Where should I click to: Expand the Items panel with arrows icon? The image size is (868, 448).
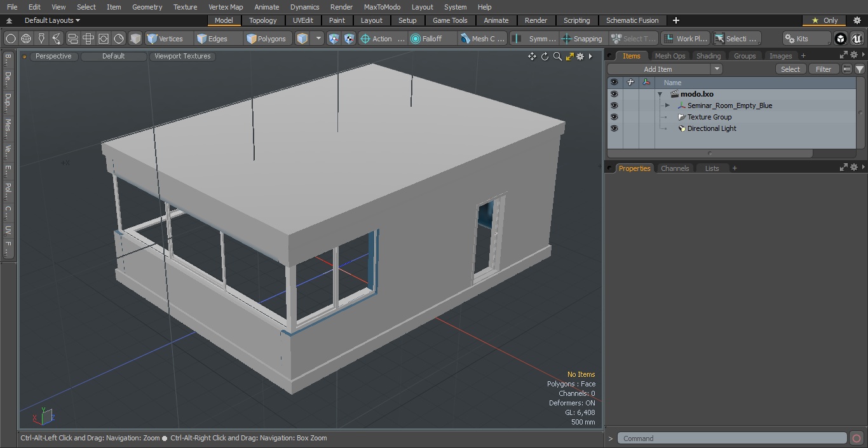tap(844, 55)
